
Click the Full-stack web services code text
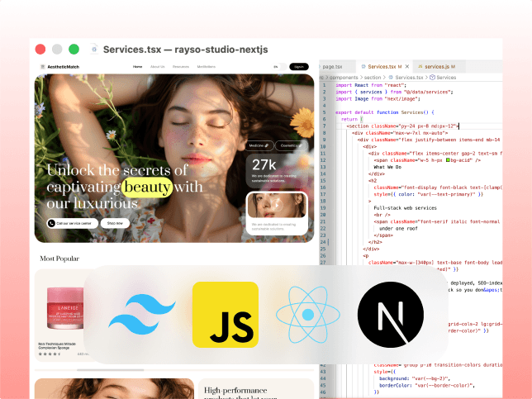(405, 208)
